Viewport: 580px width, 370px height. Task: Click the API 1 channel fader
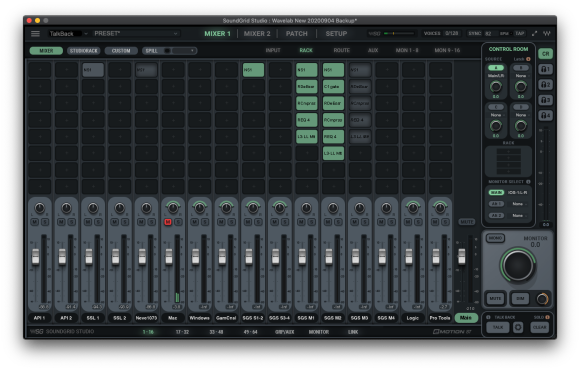tap(36, 256)
